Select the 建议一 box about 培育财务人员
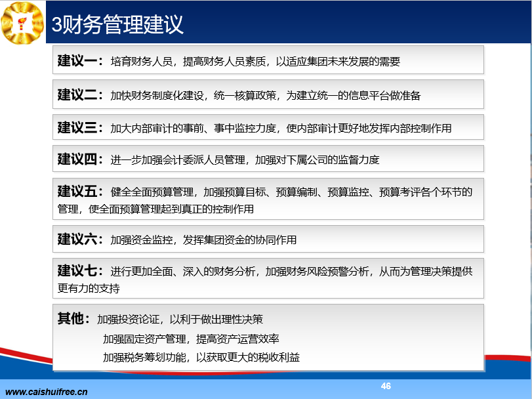 (x=268, y=60)
